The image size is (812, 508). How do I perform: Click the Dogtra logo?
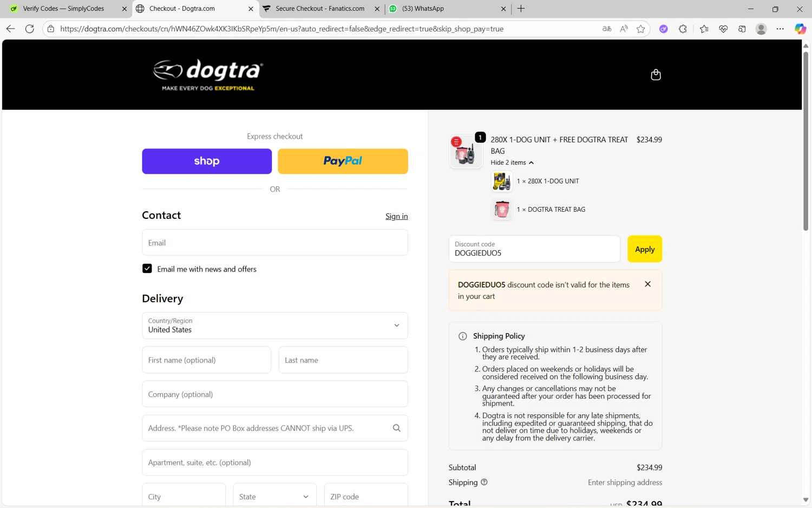208,75
